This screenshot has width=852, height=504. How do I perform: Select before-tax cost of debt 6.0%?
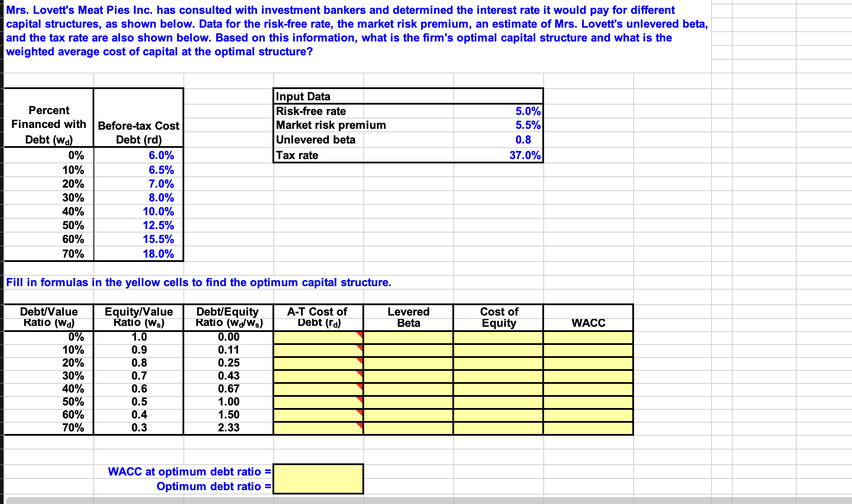tap(161, 155)
